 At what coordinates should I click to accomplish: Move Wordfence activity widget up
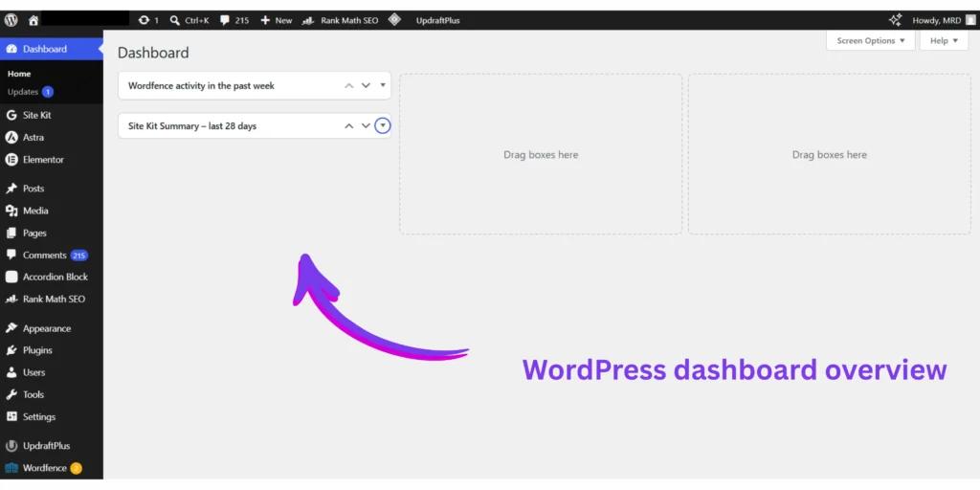[349, 85]
